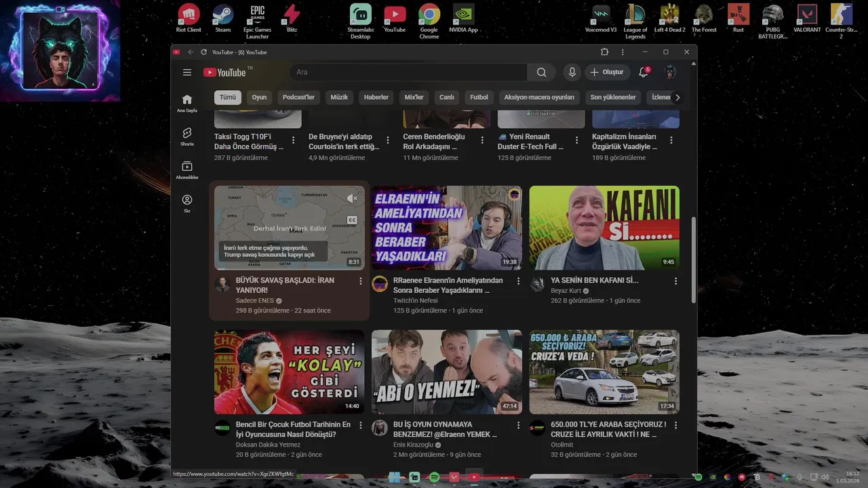Open options for Bencil Bir Çocuk video
Viewport: 868px width, 488px height.
click(x=360, y=425)
